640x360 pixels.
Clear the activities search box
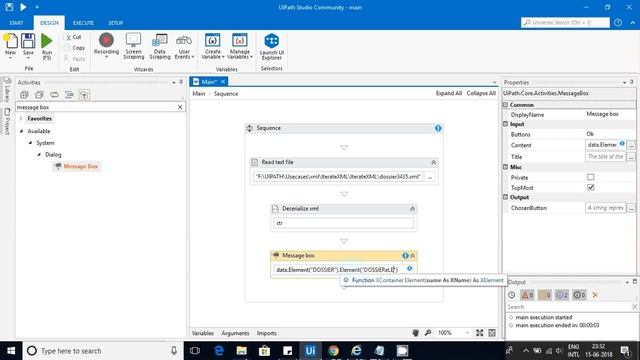click(x=180, y=107)
